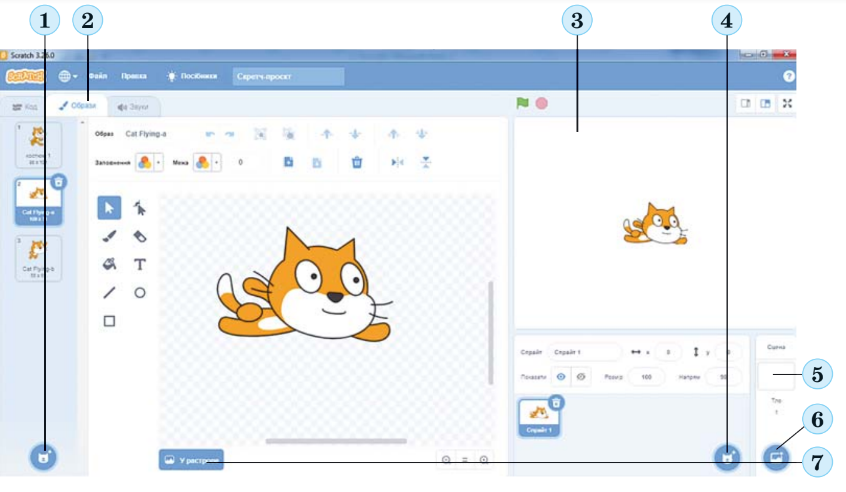Click the trash Delete icon in toolbar
This screenshot has width=846, height=492.
[357, 162]
